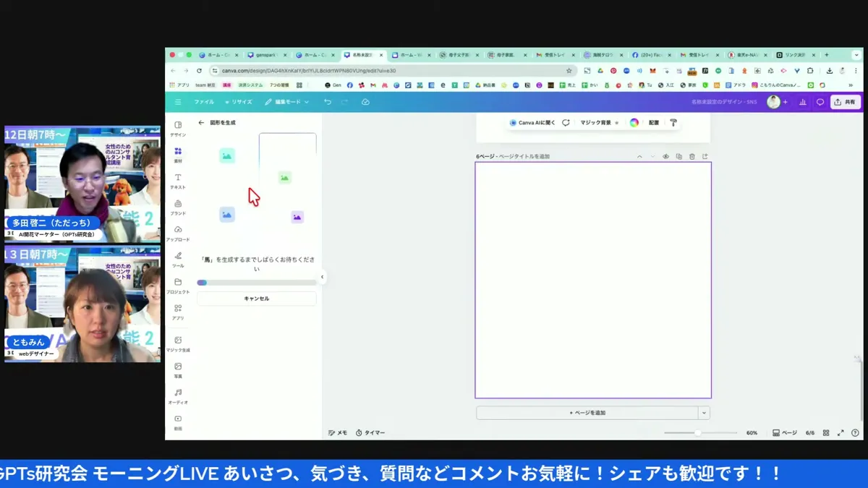Reload the browser page
Screen dimensions: 868x488
tap(199, 71)
